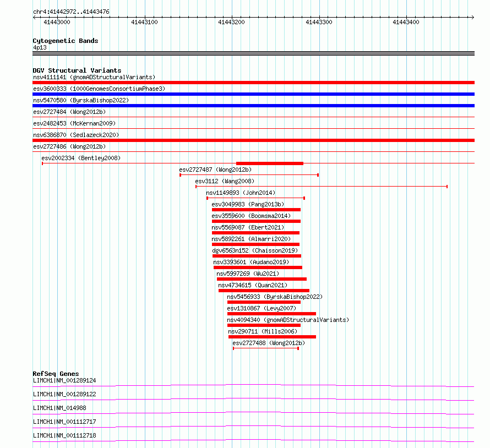This screenshot has height=448, width=490.
Task: Click ruler position 41443400
Action: [406, 22]
